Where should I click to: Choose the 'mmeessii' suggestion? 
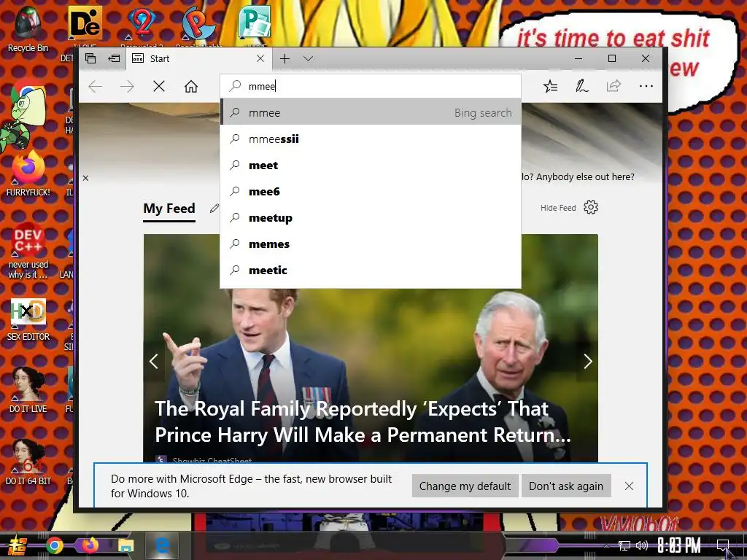click(371, 139)
